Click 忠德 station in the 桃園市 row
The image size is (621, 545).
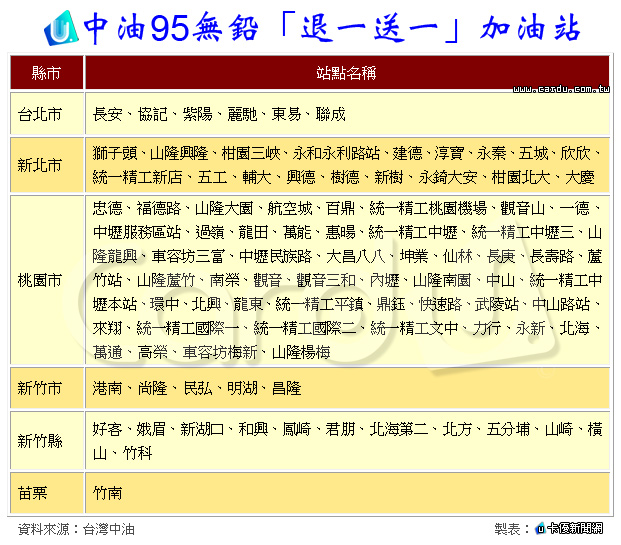tap(107, 208)
